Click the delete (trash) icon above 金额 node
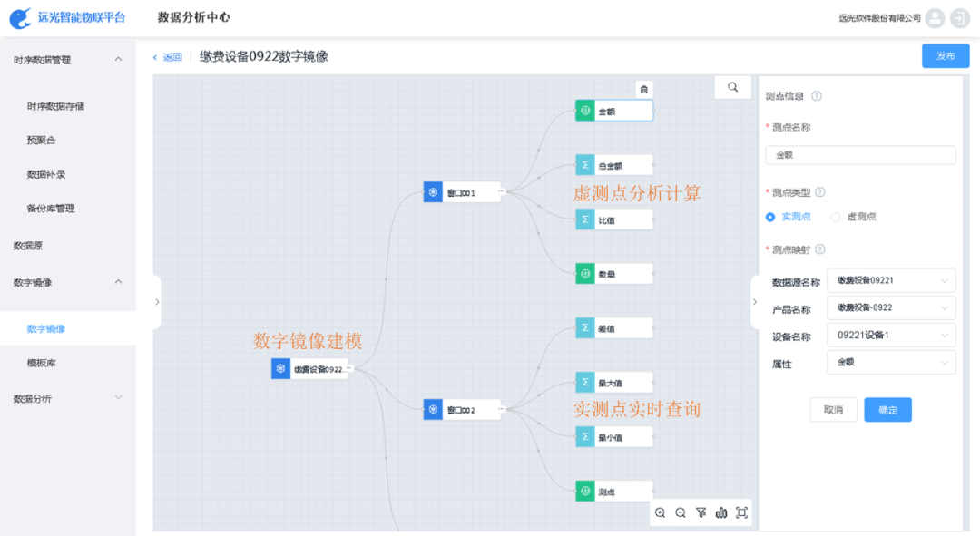This screenshot has width=980, height=536. [x=642, y=88]
